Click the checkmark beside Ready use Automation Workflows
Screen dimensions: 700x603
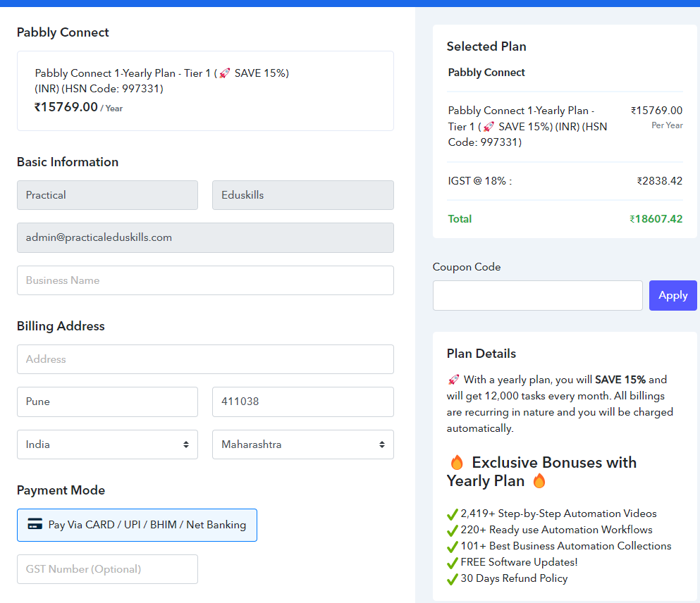click(453, 530)
